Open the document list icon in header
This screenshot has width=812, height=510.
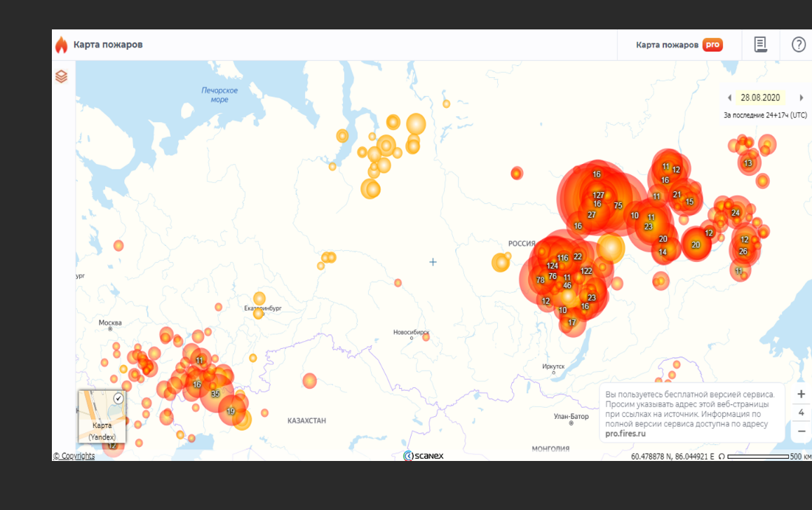[x=760, y=45]
